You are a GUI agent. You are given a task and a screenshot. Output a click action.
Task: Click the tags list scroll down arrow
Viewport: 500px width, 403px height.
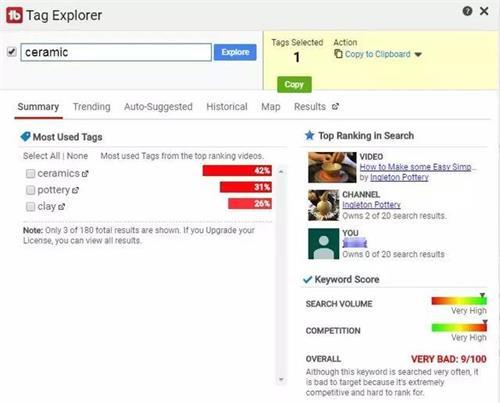(281, 379)
